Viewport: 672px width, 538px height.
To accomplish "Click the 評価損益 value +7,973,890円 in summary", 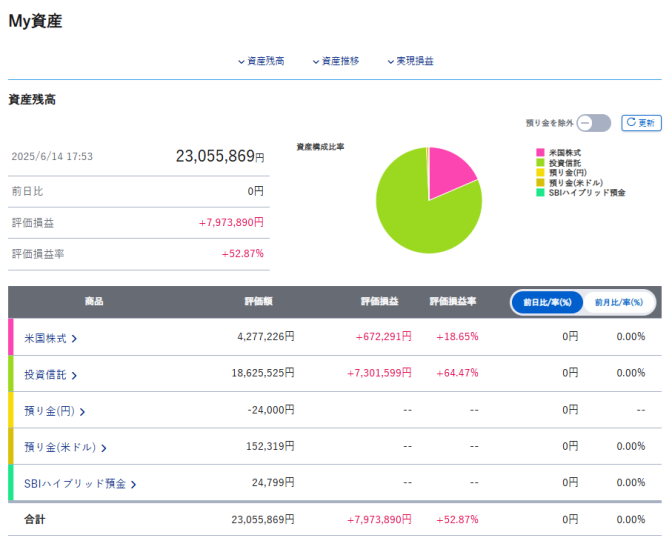I will [231, 222].
